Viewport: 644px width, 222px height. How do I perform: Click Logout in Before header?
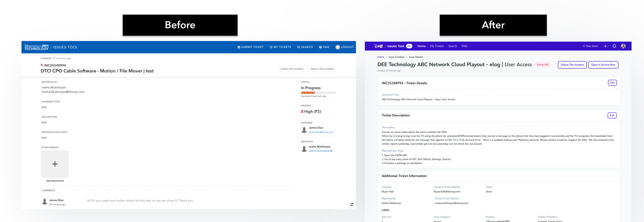pos(347,47)
